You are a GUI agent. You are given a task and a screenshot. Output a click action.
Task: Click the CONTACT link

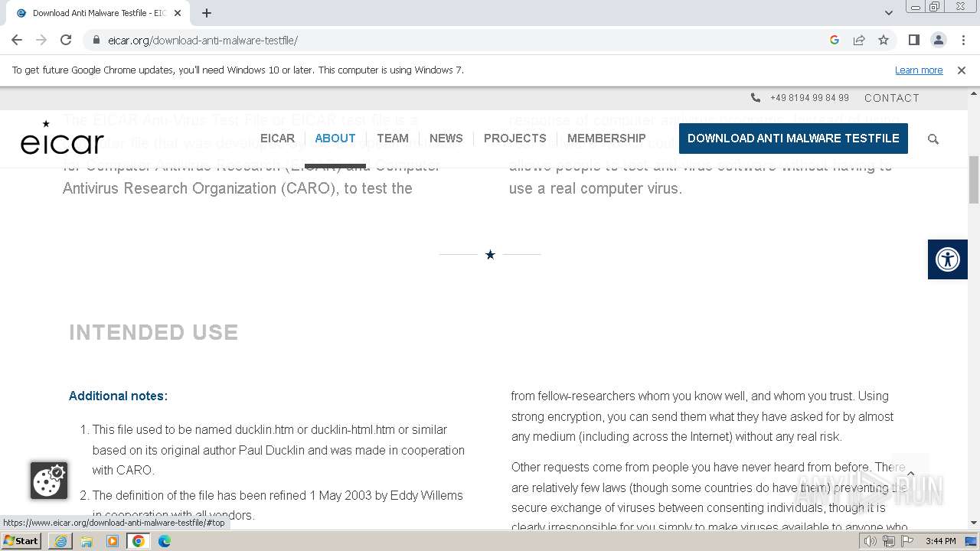pos(892,98)
